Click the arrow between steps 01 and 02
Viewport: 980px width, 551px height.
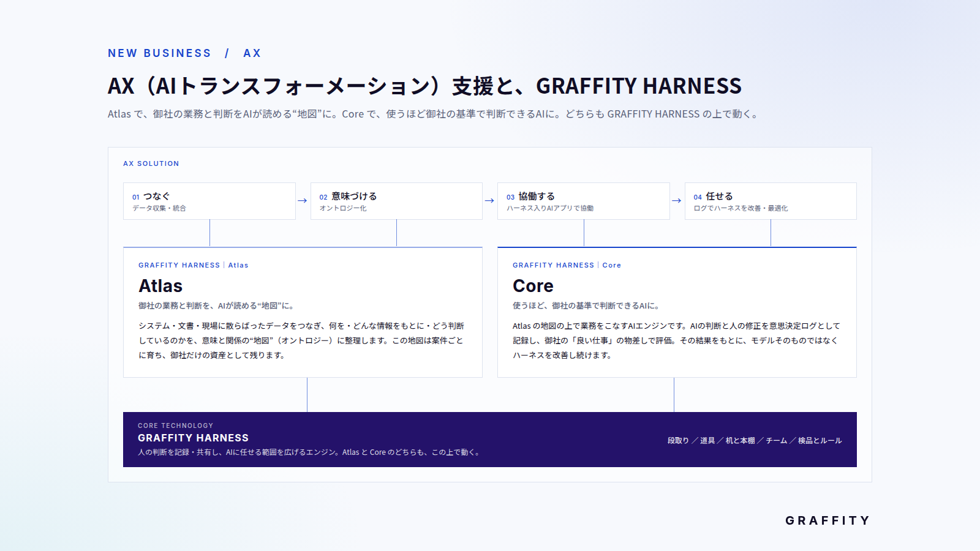pyautogui.click(x=303, y=200)
